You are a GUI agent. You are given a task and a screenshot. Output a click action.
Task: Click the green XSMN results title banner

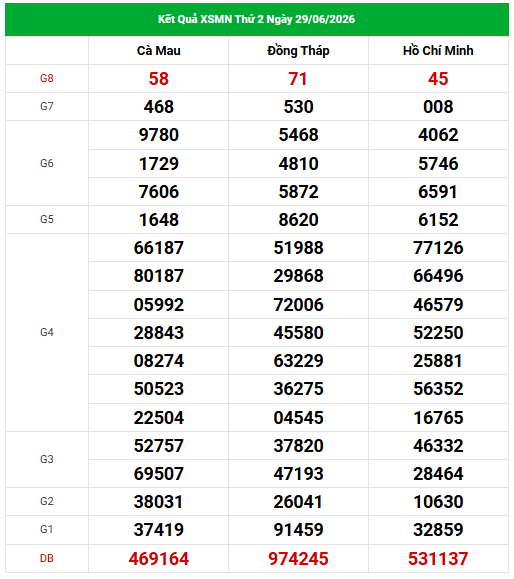[x=257, y=20]
